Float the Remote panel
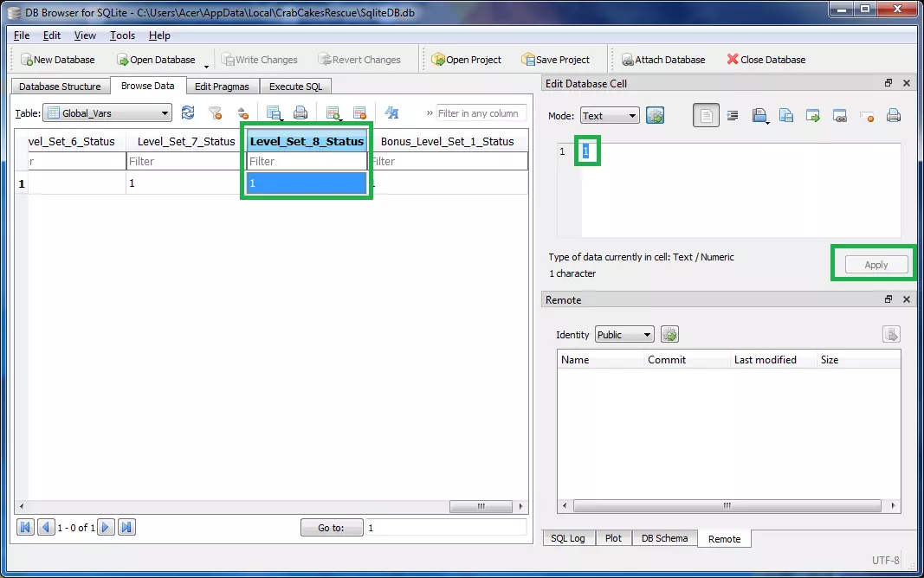The image size is (924, 578). point(888,299)
